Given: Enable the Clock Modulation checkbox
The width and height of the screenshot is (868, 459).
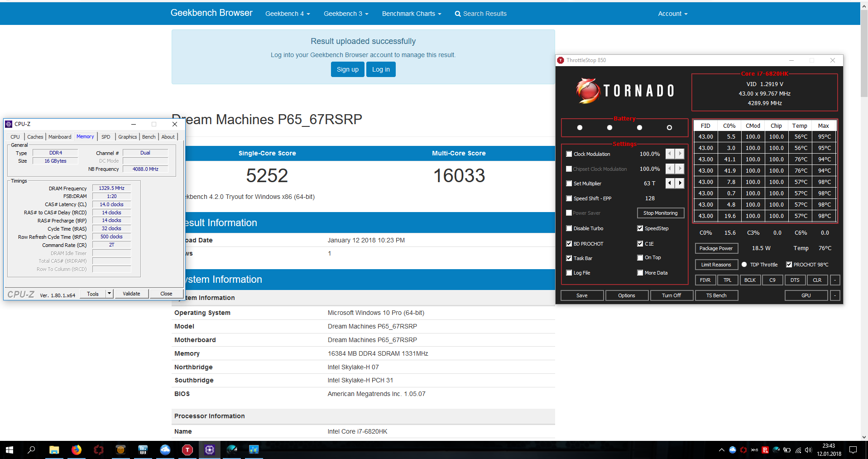Looking at the screenshot, I should 569,154.
